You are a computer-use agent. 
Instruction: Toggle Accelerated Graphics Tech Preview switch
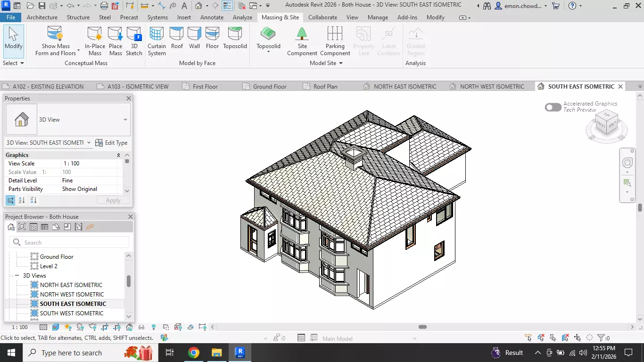click(x=553, y=107)
